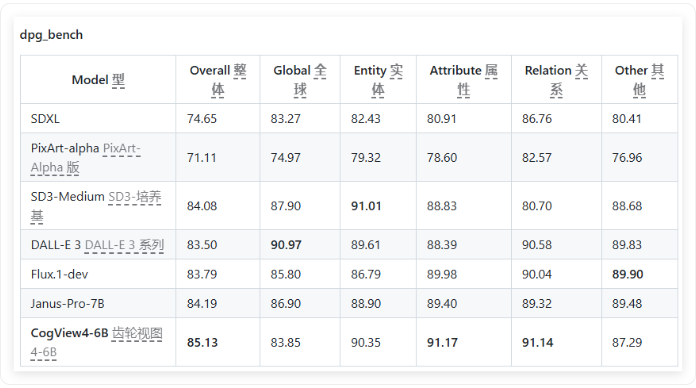
Task: Click CogView4-6B global score 83.85
Action: tap(286, 343)
